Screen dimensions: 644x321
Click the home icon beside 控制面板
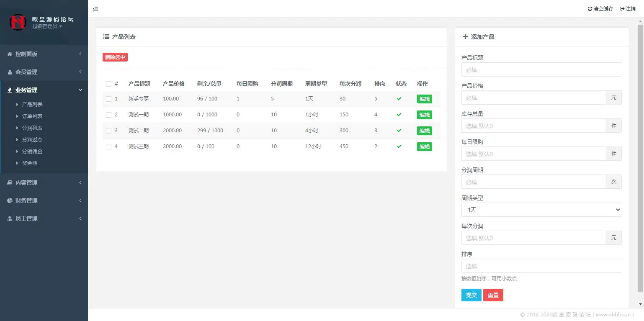pos(10,54)
